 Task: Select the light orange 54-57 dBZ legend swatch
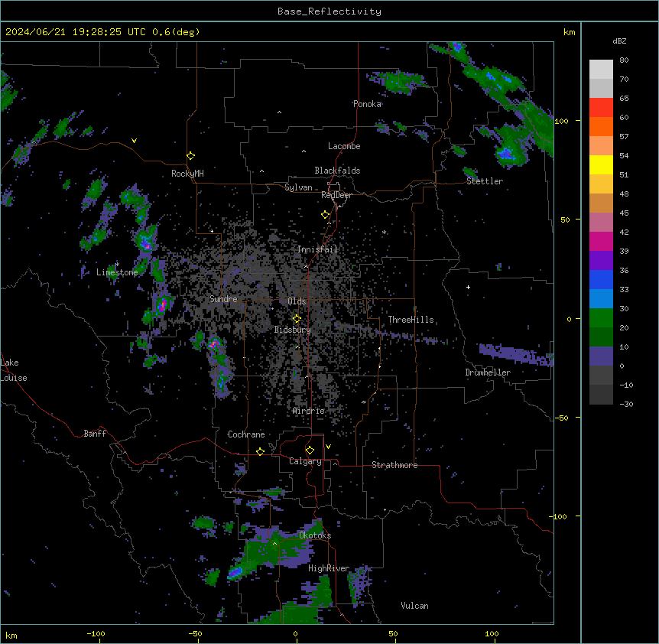[601, 146]
